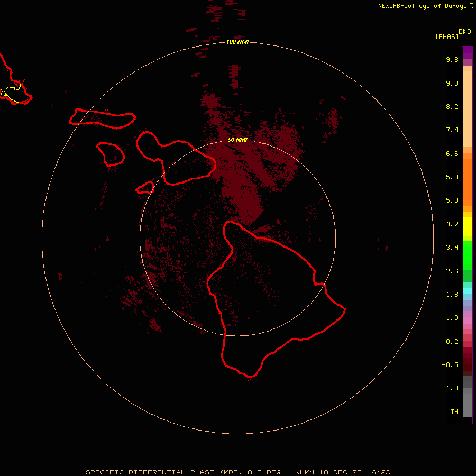Screen dimensions: 476x476
Task: Select the 1.8 legend value
Action: coord(452,295)
